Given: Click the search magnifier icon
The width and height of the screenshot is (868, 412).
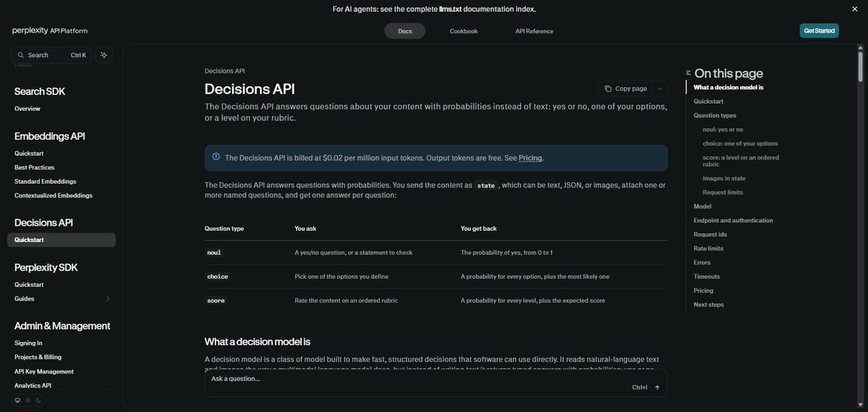Looking at the screenshot, I should point(20,55).
